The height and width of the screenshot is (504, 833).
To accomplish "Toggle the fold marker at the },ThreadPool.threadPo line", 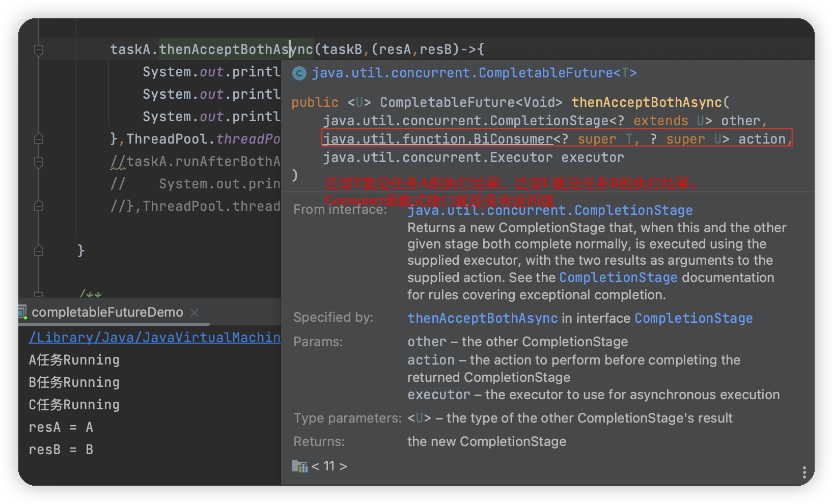I will click(38, 139).
